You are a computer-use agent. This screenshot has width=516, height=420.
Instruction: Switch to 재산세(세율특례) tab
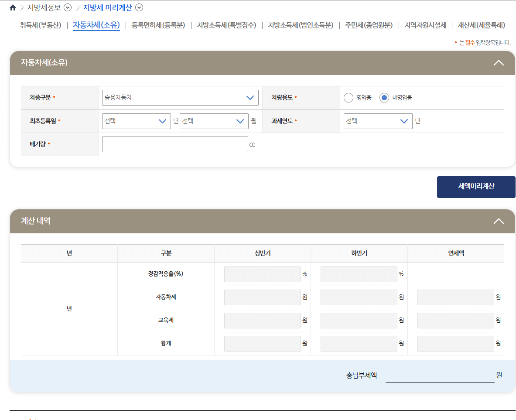tap(481, 25)
